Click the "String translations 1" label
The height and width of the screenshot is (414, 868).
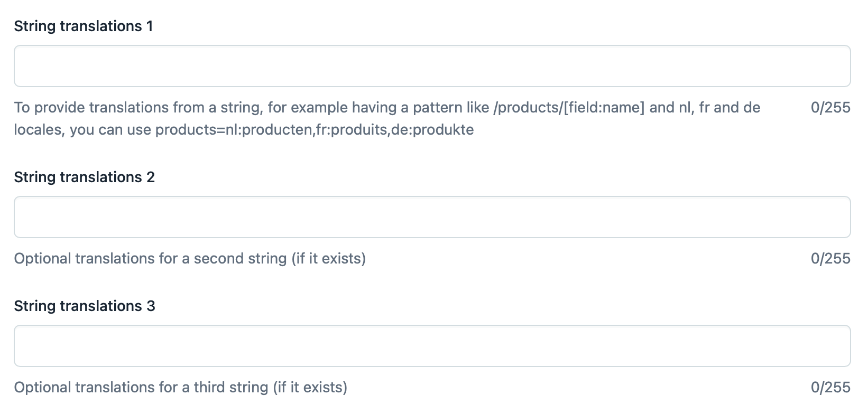coord(84,26)
